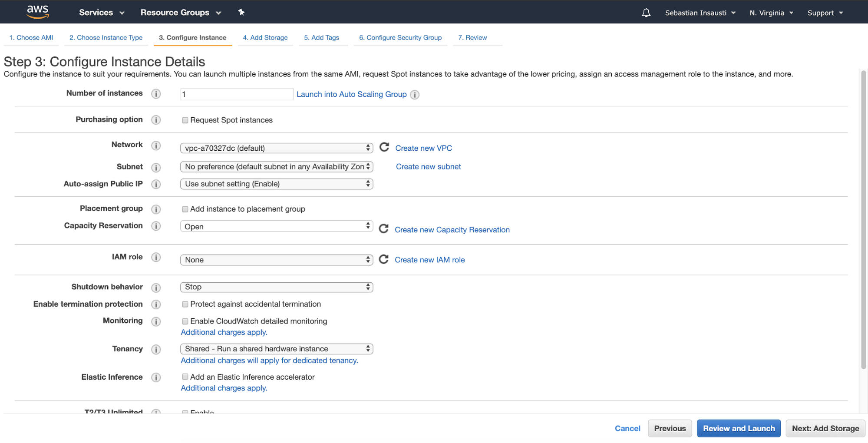Open the Subnet dropdown
The width and height of the screenshot is (868, 443).
[277, 167]
